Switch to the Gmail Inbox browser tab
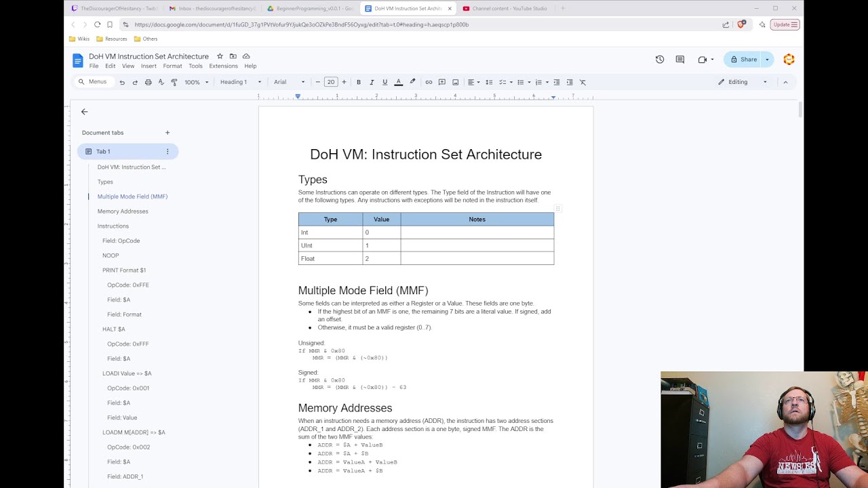This screenshot has height=488, width=868. (212, 8)
